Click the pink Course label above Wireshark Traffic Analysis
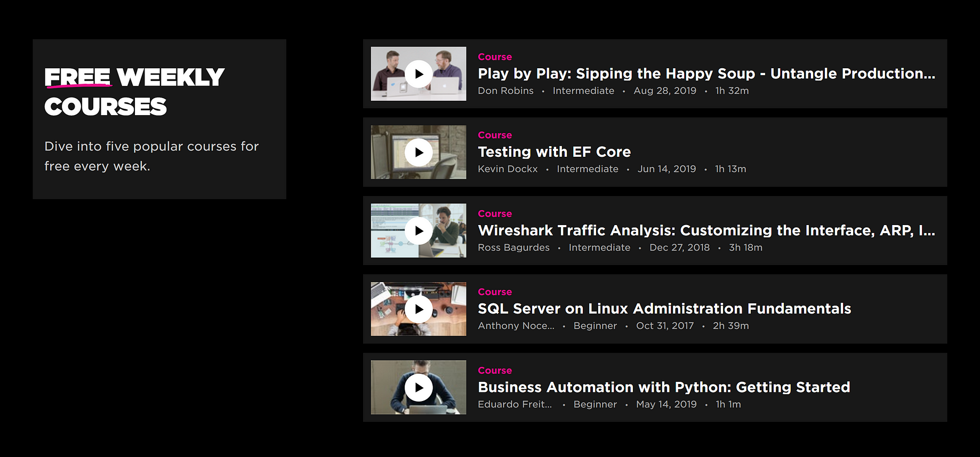This screenshot has height=457, width=980. pos(495,213)
